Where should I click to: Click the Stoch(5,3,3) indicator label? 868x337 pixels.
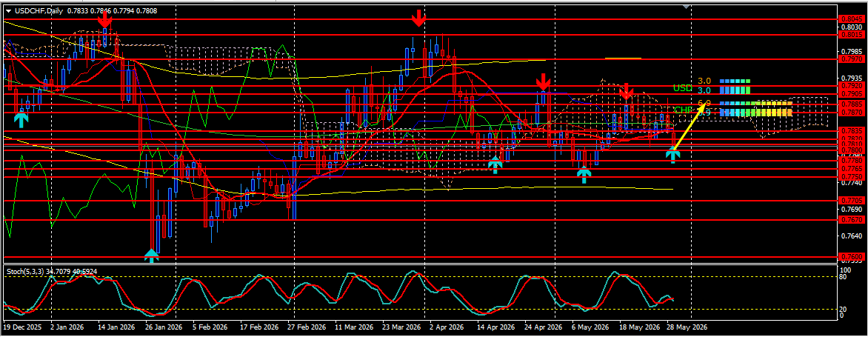pyautogui.click(x=25, y=271)
